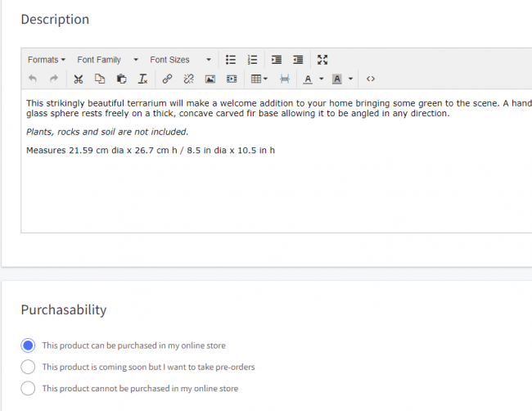Open the insert image dialog
The width and height of the screenshot is (532, 411).
click(210, 79)
